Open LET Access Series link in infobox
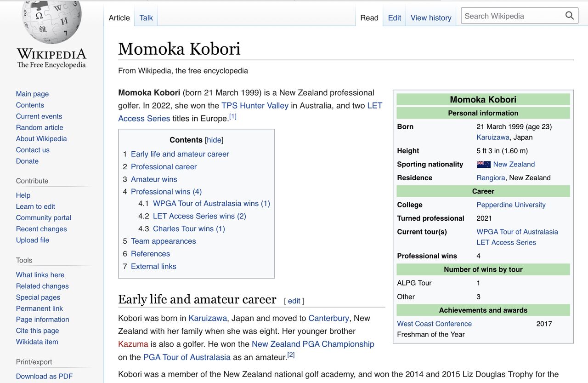 (506, 242)
